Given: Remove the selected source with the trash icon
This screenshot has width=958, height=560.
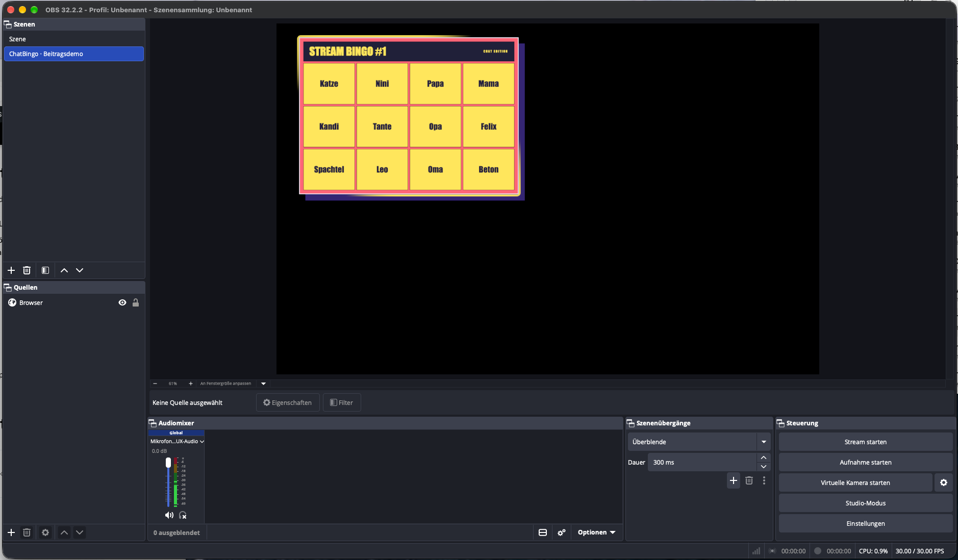Looking at the screenshot, I should (x=27, y=532).
